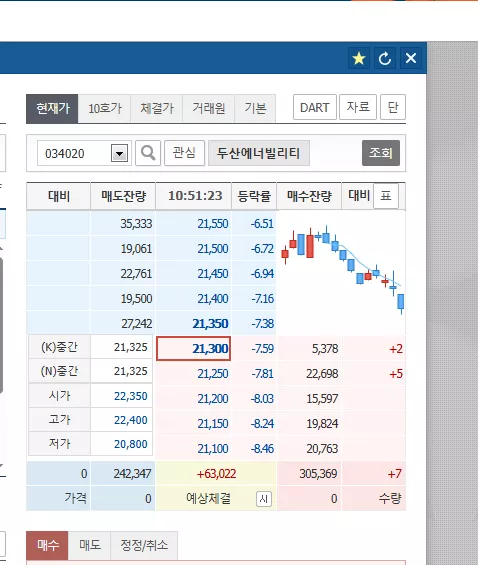Image resolution: width=478 pixels, height=565 pixels.
Task: Click the magnifier stock search icon
Action: [x=148, y=153]
